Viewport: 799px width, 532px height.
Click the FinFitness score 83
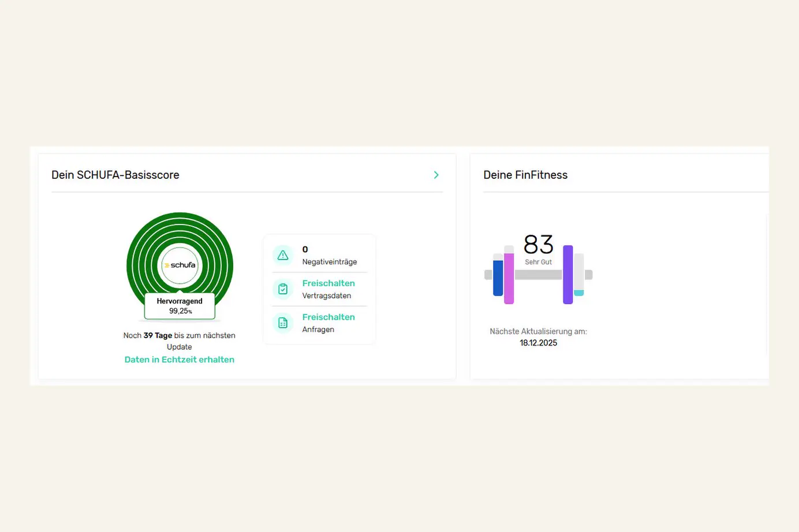tap(539, 245)
